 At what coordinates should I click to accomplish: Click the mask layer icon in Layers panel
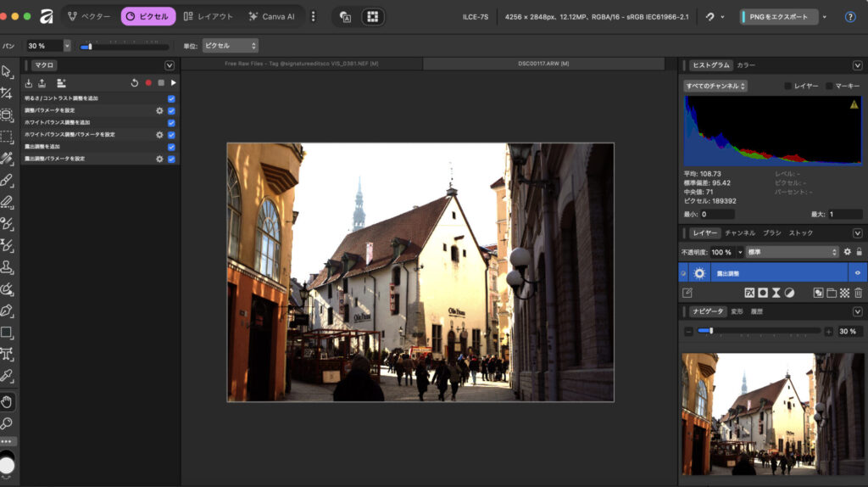coord(763,293)
